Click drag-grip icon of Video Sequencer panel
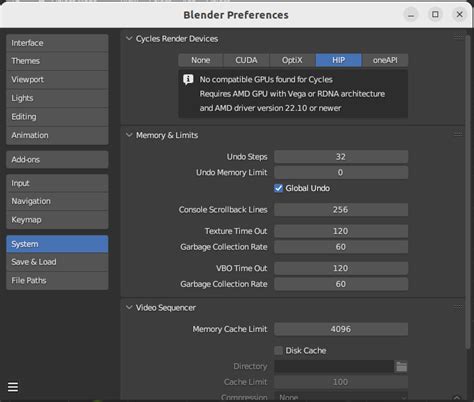The width and height of the screenshot is (474, 402). pos(458,306)
